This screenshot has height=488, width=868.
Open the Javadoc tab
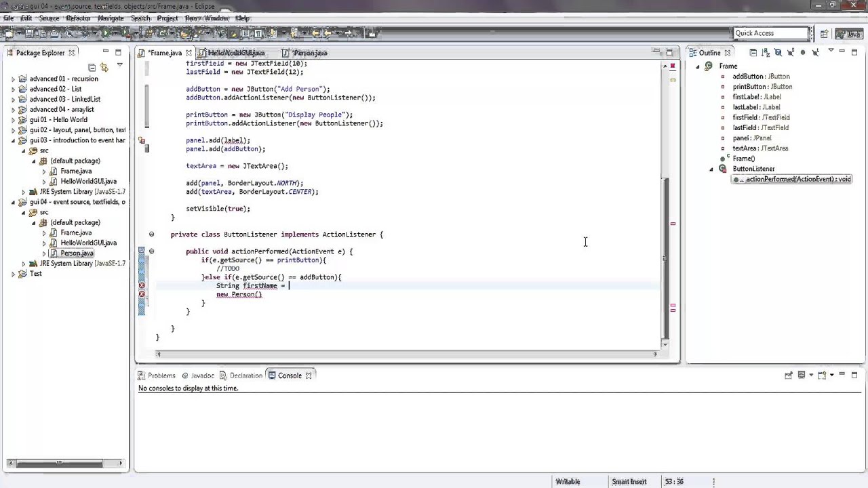click(198, 375)
